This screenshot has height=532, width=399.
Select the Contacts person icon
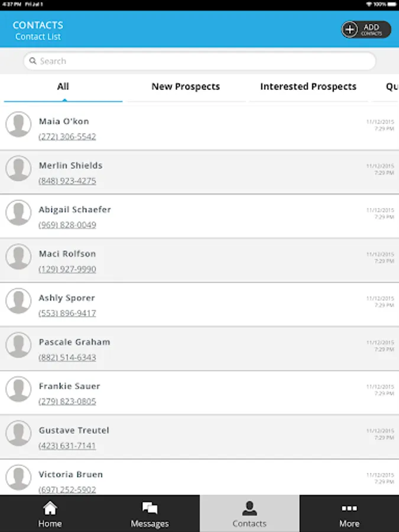coord(249,508)
